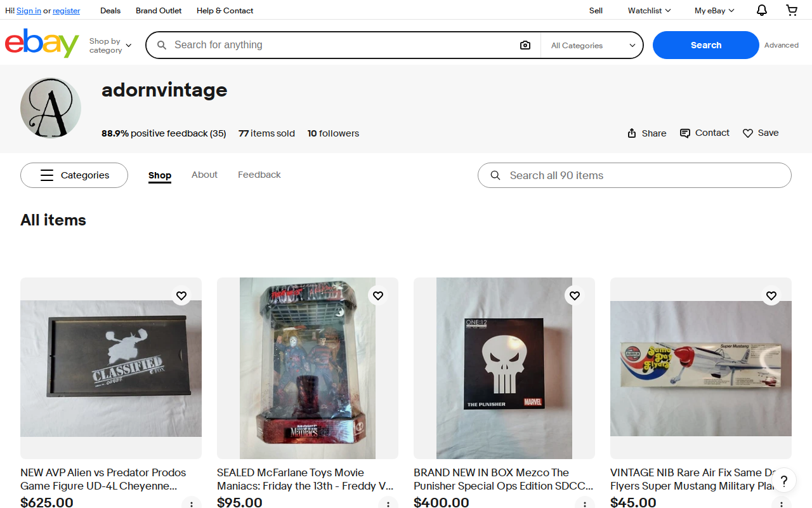Click the adornvintage store avatar
This screenshot has height=508, width=812.
click(51, 108)
